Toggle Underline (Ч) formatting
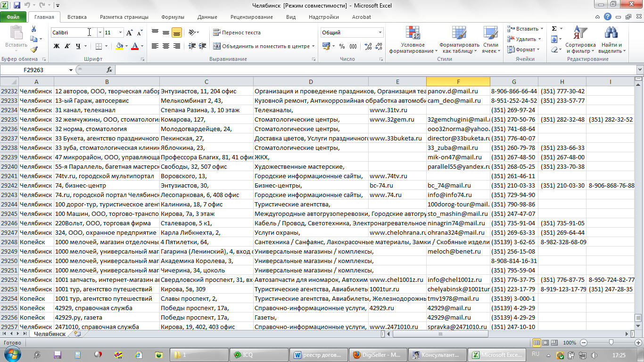The image size is (644, 362). coord(78,46)
